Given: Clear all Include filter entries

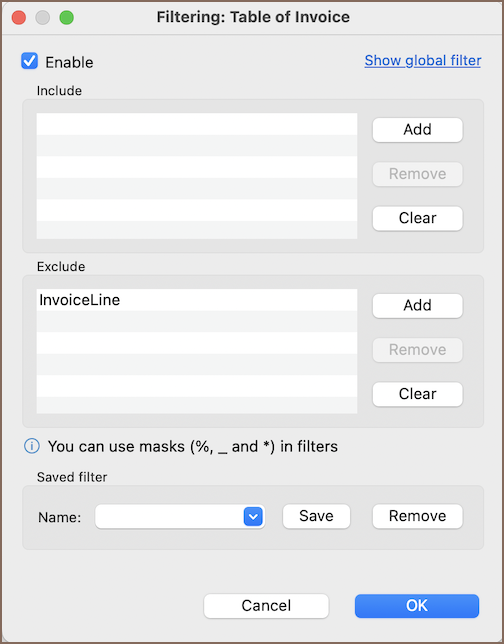Looking at the screenshot, I should (417, 218).
